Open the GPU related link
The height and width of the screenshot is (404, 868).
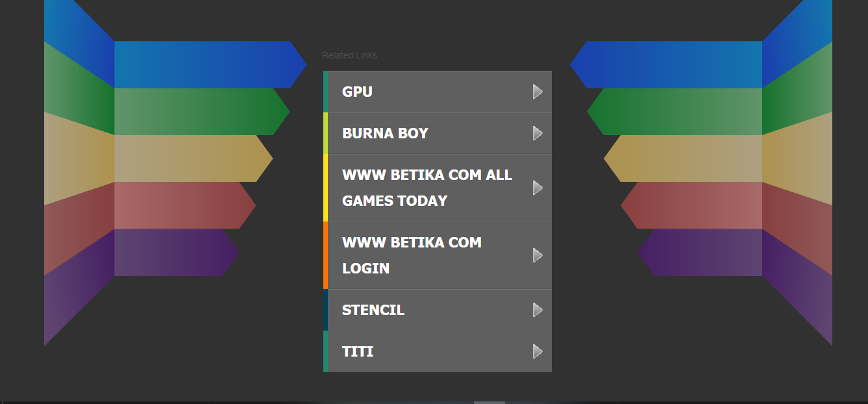[x=437, y=92]
